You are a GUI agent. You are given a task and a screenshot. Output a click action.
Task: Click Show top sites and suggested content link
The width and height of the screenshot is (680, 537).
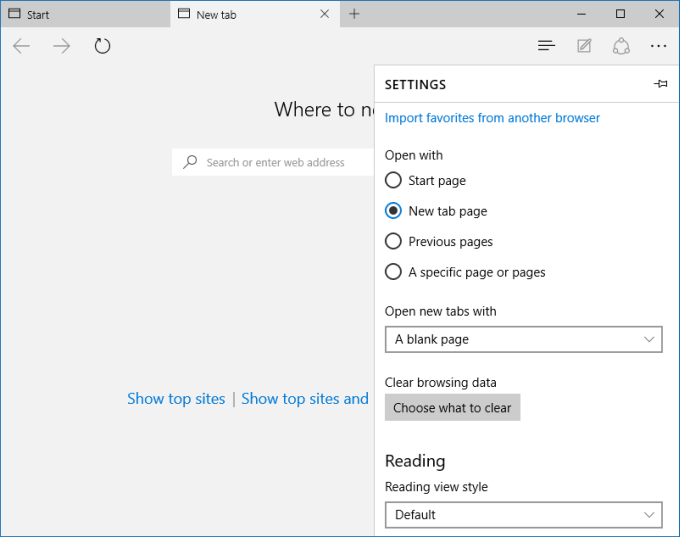(x=305, y=399)
